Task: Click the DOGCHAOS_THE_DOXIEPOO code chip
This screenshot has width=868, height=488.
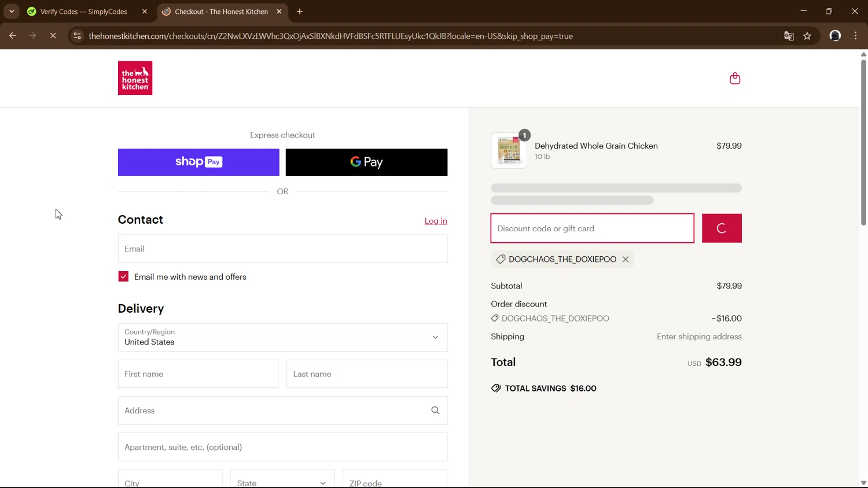Action: click(562, 259)
